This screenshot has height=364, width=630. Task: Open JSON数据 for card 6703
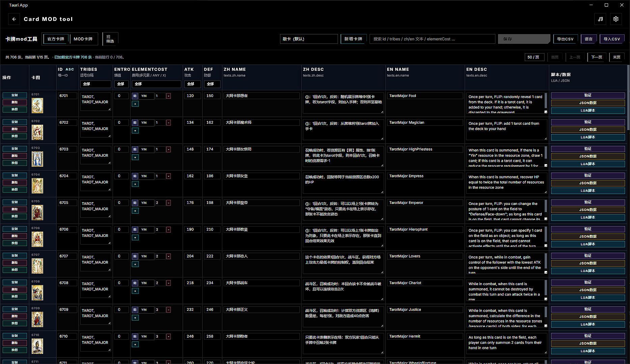click(588, 156)
